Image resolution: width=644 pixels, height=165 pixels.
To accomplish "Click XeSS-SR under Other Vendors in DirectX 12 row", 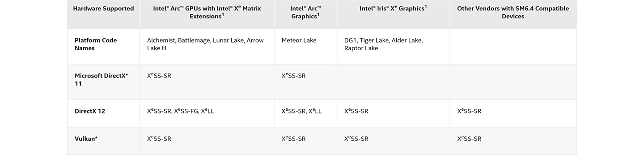I will coord(469,111).
